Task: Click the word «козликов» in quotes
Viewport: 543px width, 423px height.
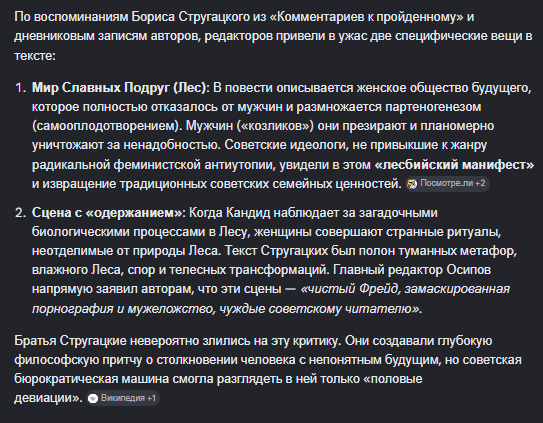Action: point(275,126)
